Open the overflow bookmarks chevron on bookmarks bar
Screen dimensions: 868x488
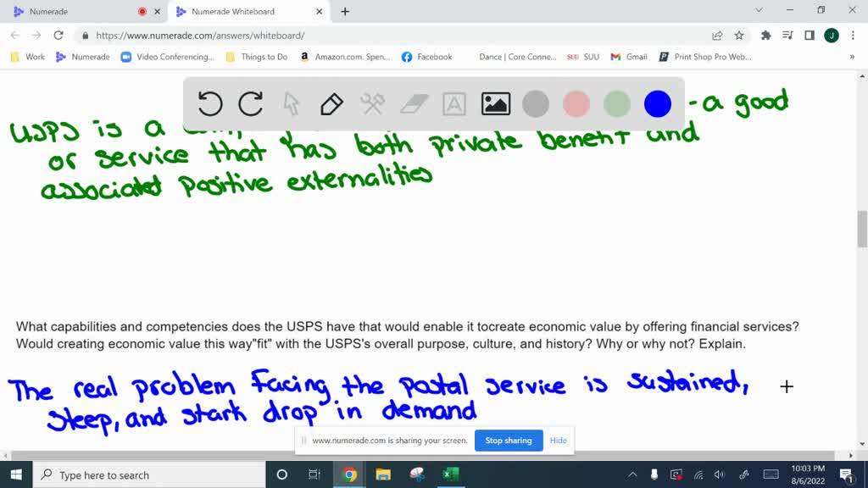(855, 57)
